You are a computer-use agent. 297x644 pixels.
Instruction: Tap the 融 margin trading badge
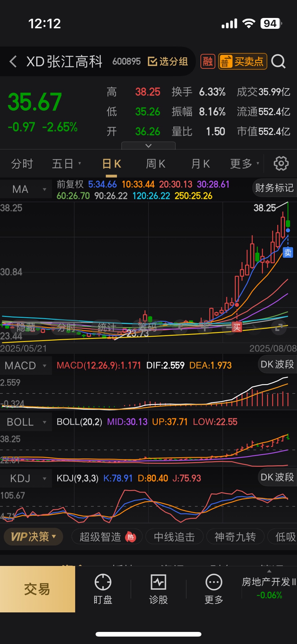point(208,61)
